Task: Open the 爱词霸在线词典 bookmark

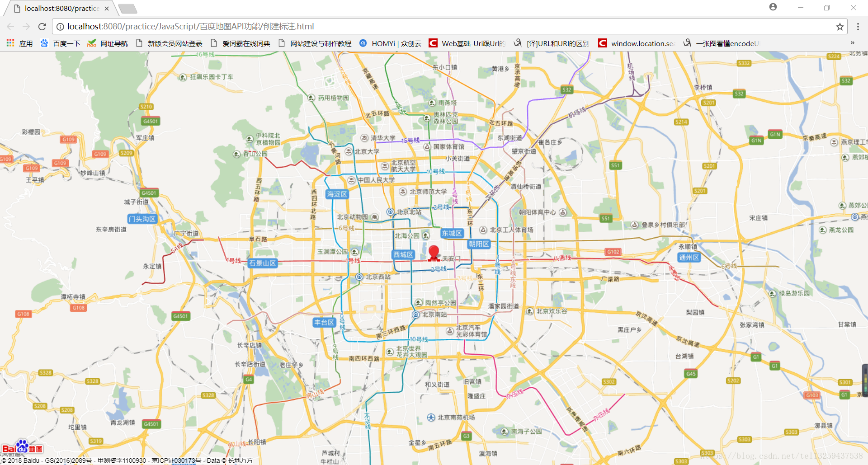Action: coord(241,43)
